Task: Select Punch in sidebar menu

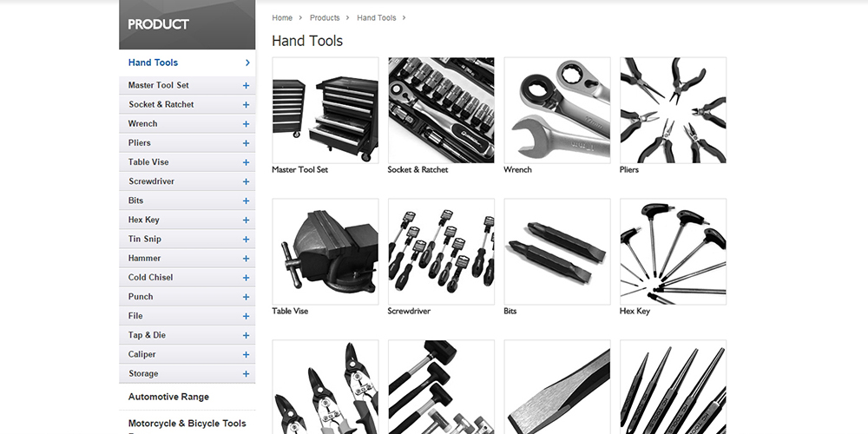Action: coord(141,297)
